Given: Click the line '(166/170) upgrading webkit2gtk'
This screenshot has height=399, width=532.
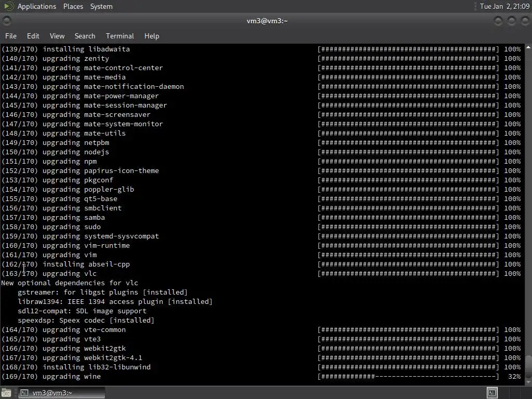Looking at the screenshot, I should click(63, 349).
